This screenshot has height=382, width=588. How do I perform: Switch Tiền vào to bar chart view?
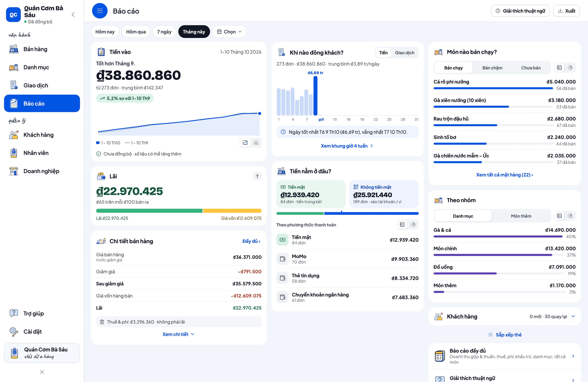point(256,143)
